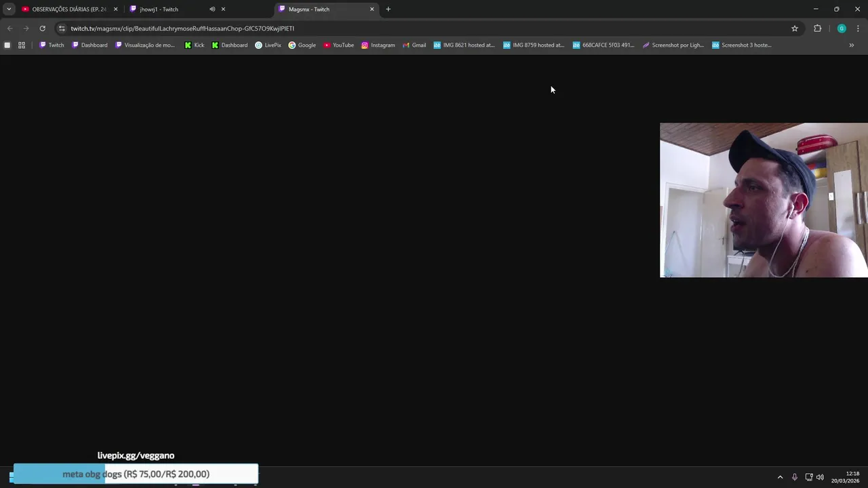The width and height of the screenshot is (868, 488).
Task: Mute audio on the jhowrj1 tab speaker icon
Action: pos(212,9)
